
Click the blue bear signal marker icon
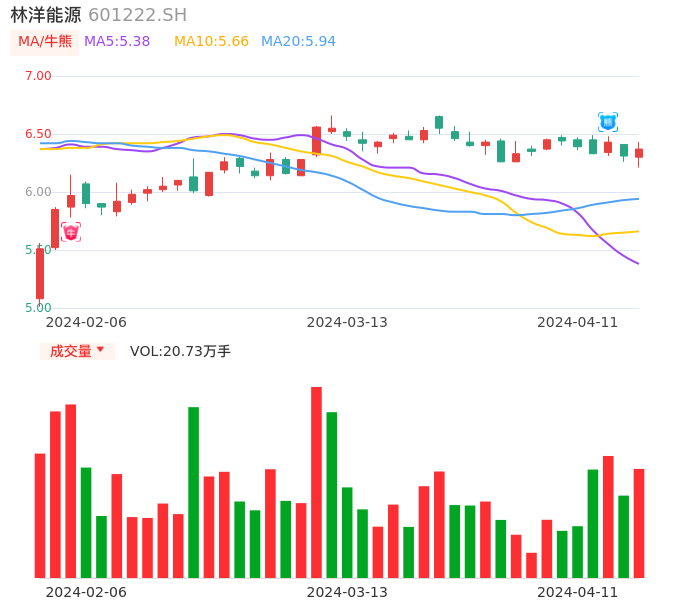pos(608,122)
